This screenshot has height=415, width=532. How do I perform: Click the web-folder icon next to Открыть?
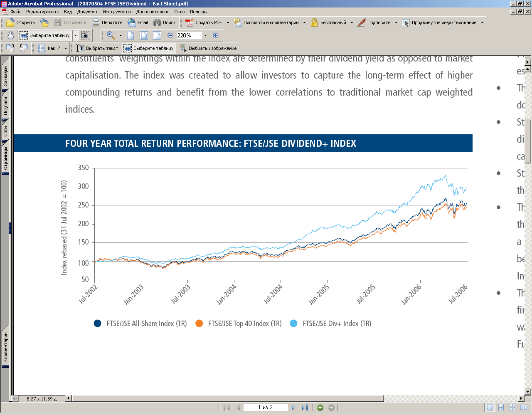pyautogui.click(x=44, y=22)
